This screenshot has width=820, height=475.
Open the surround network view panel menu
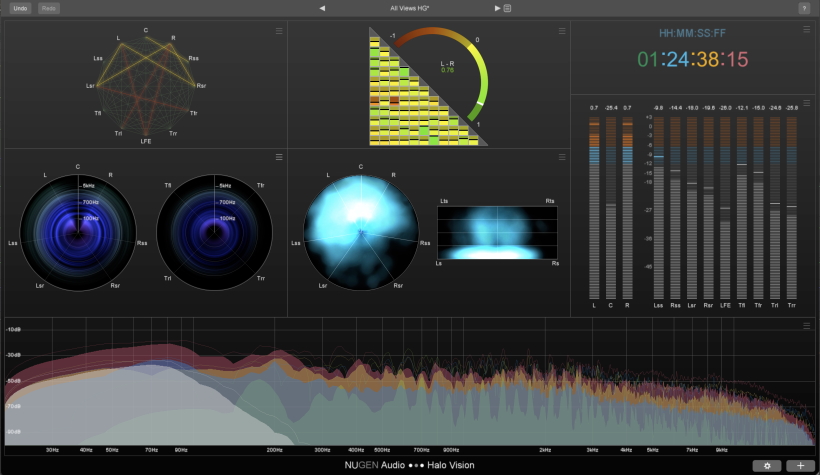pyautogui.click(x=280, y=32)
